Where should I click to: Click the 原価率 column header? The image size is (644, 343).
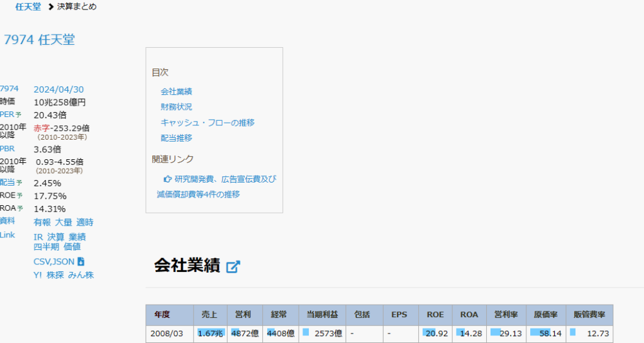[x=547, y=315]
